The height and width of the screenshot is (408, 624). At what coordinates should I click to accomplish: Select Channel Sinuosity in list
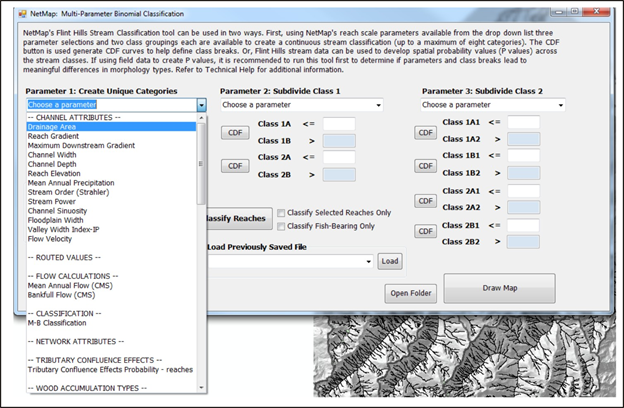[x=111, y=211]
